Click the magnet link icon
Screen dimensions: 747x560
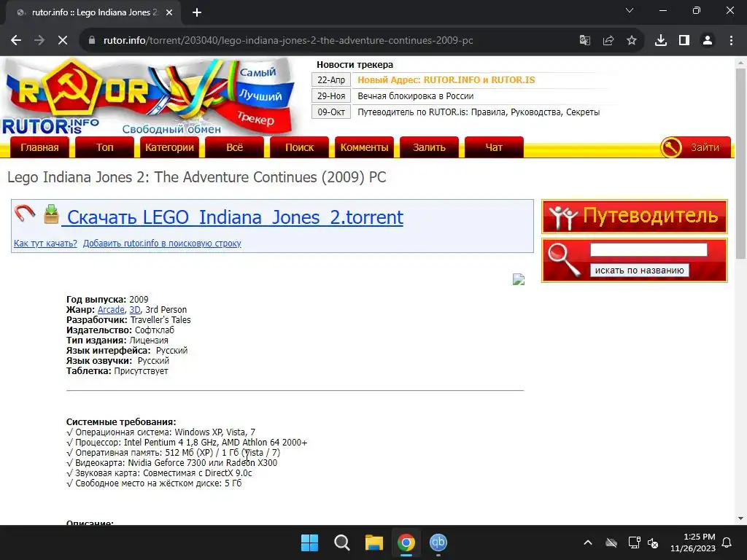[24, 214]
